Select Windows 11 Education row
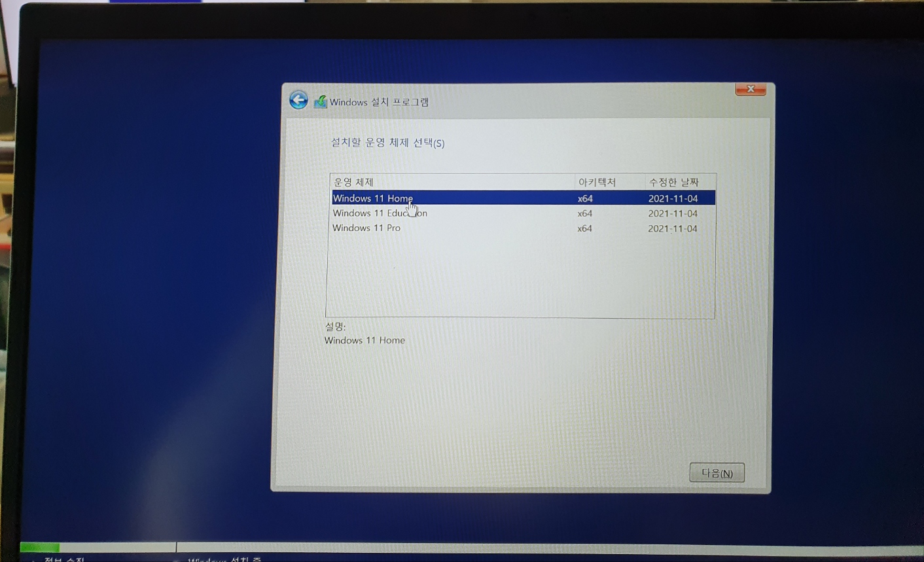Image resolution: width=924 pixels, height=562 pixels. click(x=523, y=213)
